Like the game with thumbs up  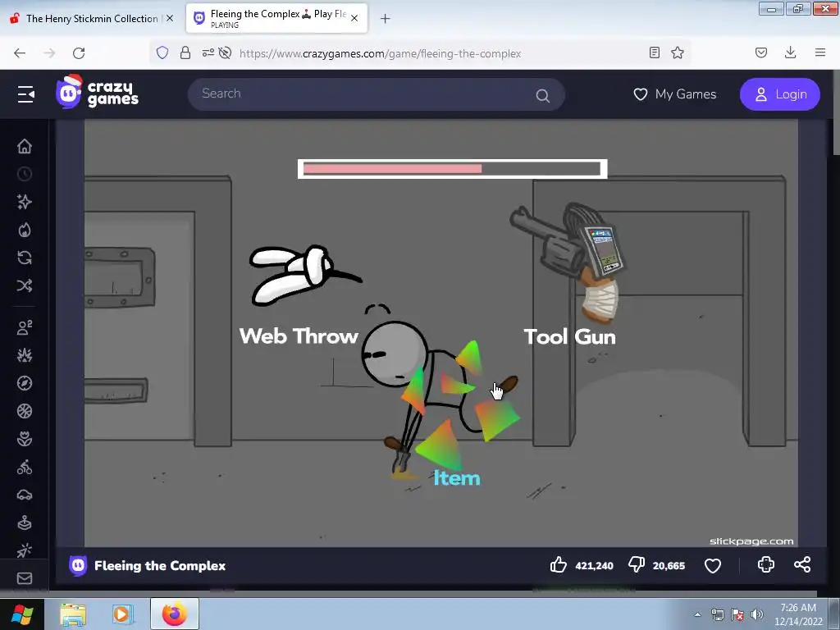[558, 564]
